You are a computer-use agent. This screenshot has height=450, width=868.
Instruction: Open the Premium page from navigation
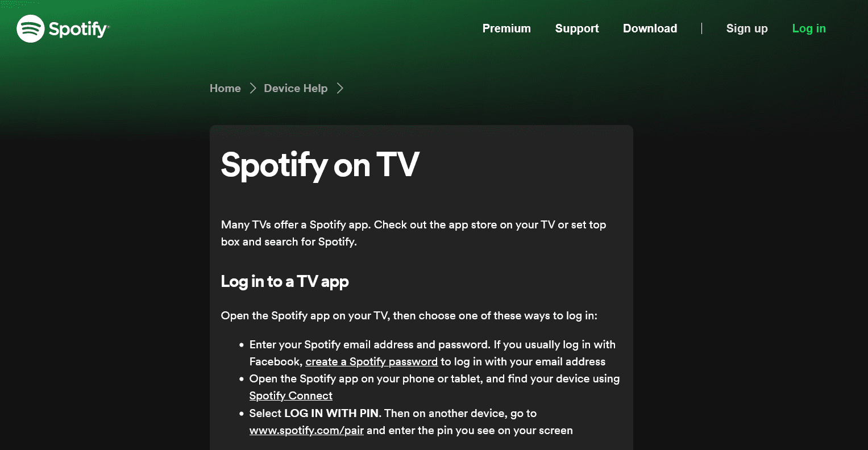[506, 28]
